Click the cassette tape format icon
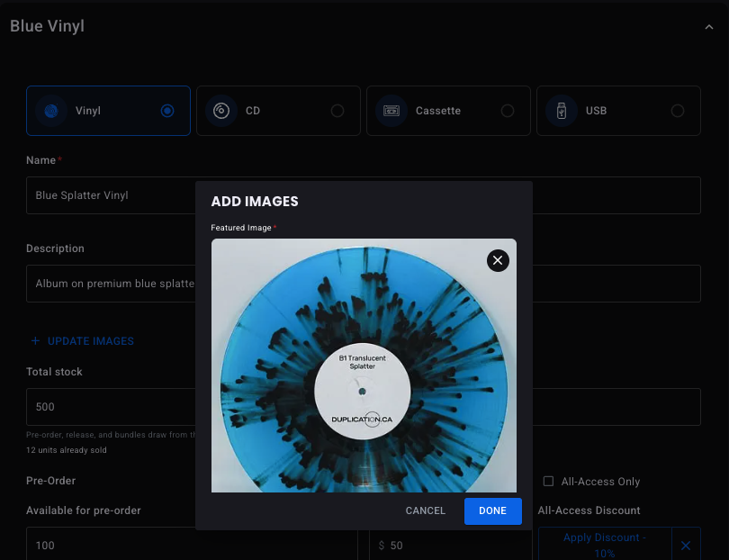729x560 pixels. pos(391,111)
